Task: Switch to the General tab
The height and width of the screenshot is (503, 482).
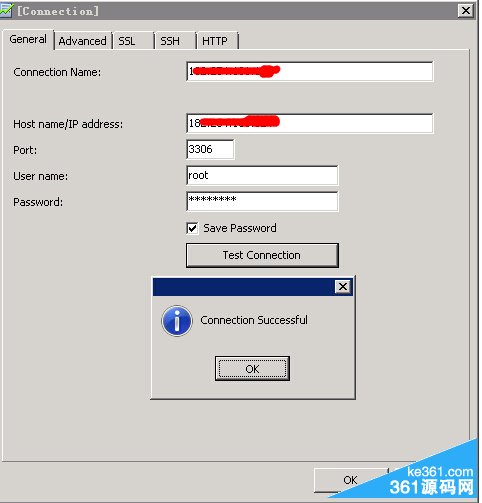Action: [28, 39]
